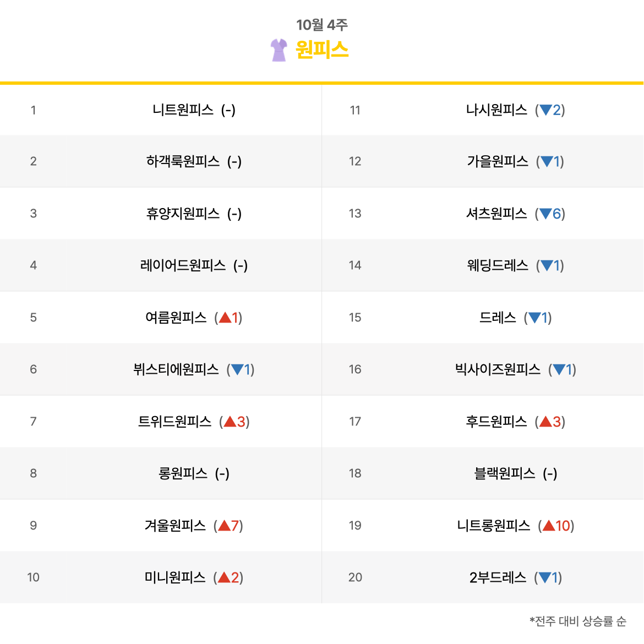Viewport: 644px width, 644px height.
Task: Click the 블랙원피스 entry
Action: [x=504, y=473]
